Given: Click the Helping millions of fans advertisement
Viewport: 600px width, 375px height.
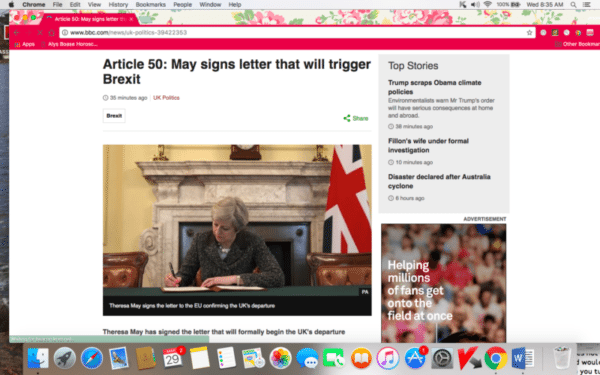Looking at the screenshot, I should [443, 283].
